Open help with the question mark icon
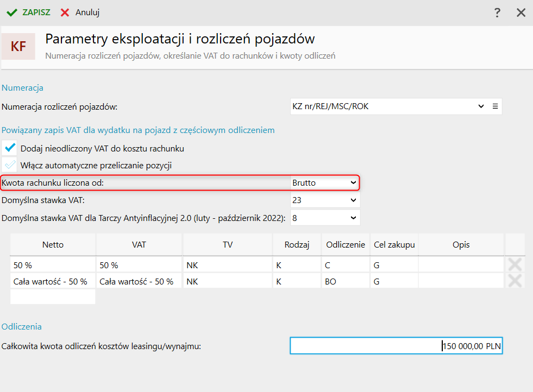This screenshot has height=392, width=533. (497, 12)
